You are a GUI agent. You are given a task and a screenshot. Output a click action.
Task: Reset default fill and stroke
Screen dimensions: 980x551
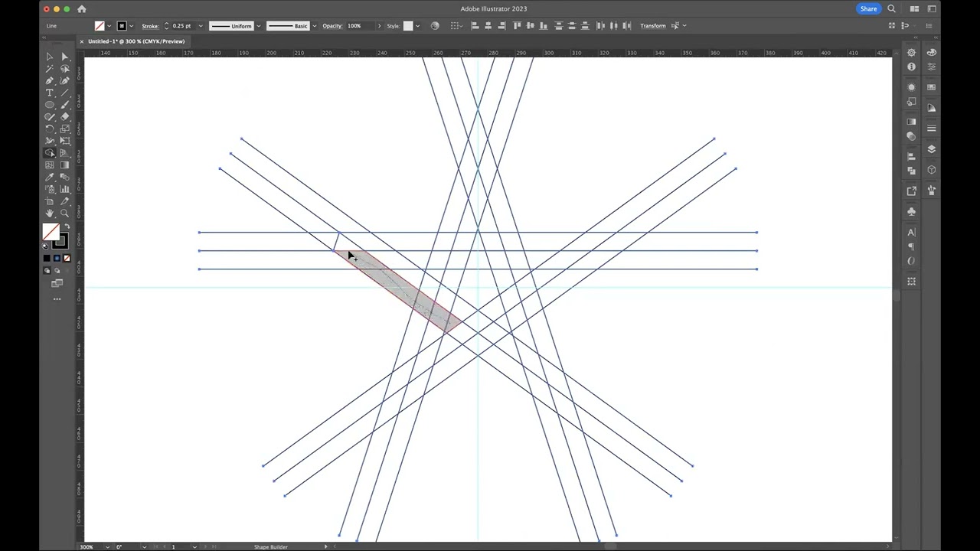pyautogui.click(x=45, y=246)
